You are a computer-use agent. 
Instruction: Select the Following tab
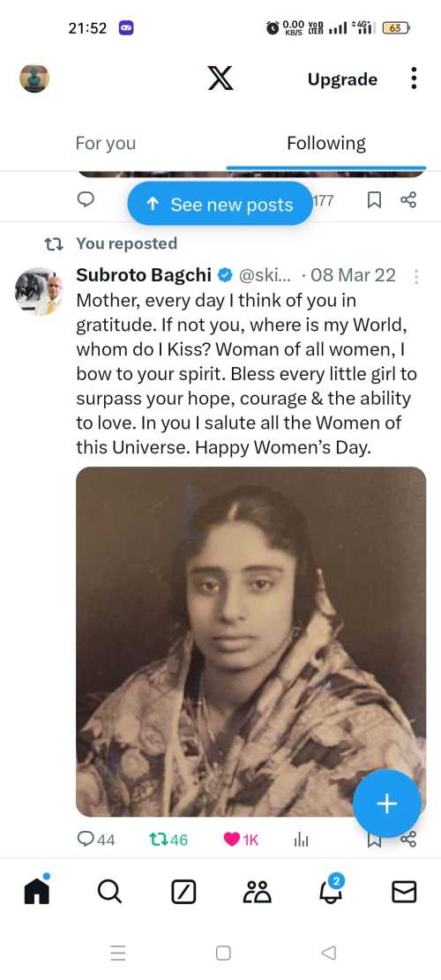326,143
